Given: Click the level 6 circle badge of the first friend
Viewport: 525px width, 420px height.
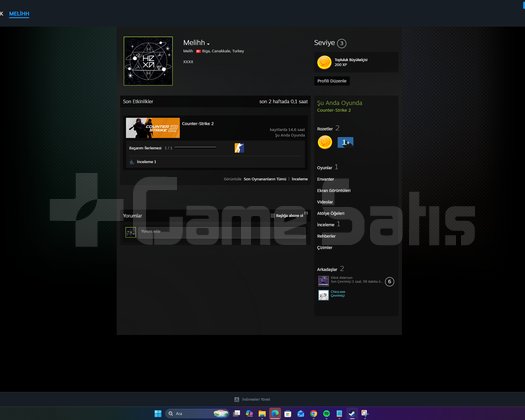Looking at the screenshot, I should coord(389,282).
